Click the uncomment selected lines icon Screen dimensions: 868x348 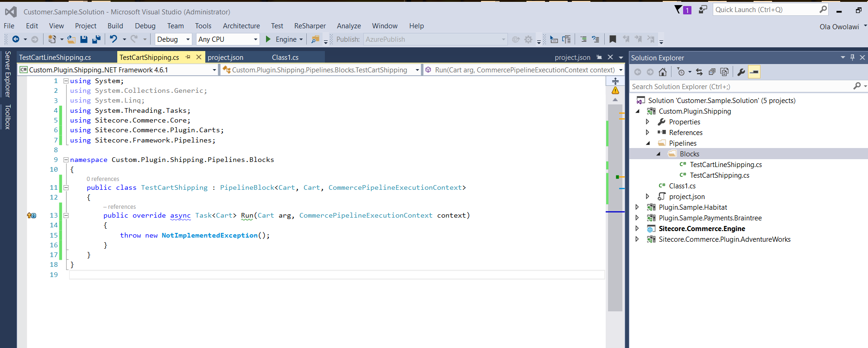tap(596, 39)
